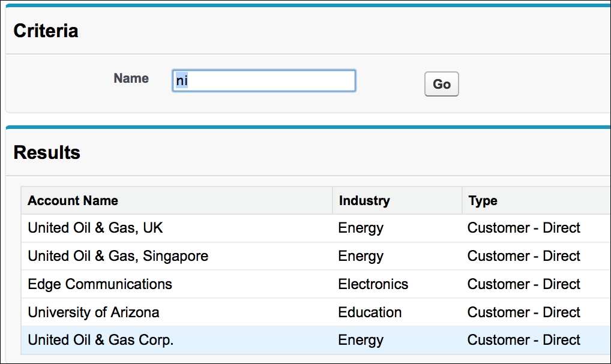Select the Edge Communications account row
The width and height of the screenshot is (611, 364).
click(100, 284)
